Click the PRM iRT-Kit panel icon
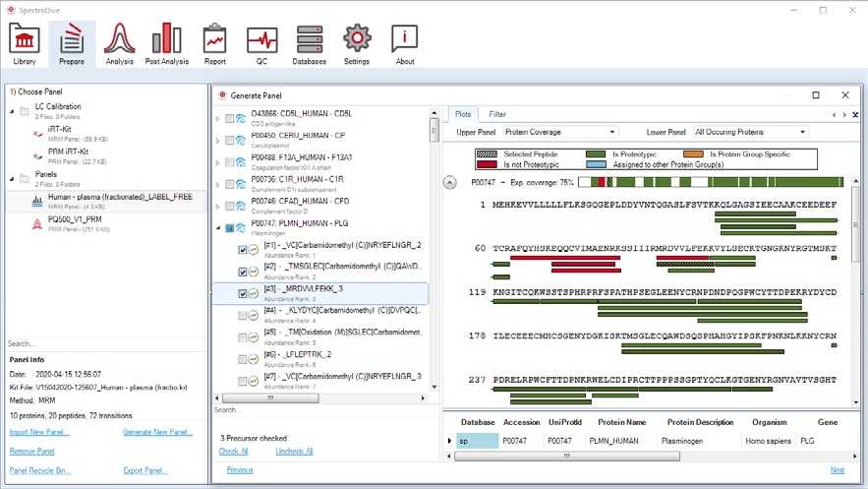 (x=37, y=156)
